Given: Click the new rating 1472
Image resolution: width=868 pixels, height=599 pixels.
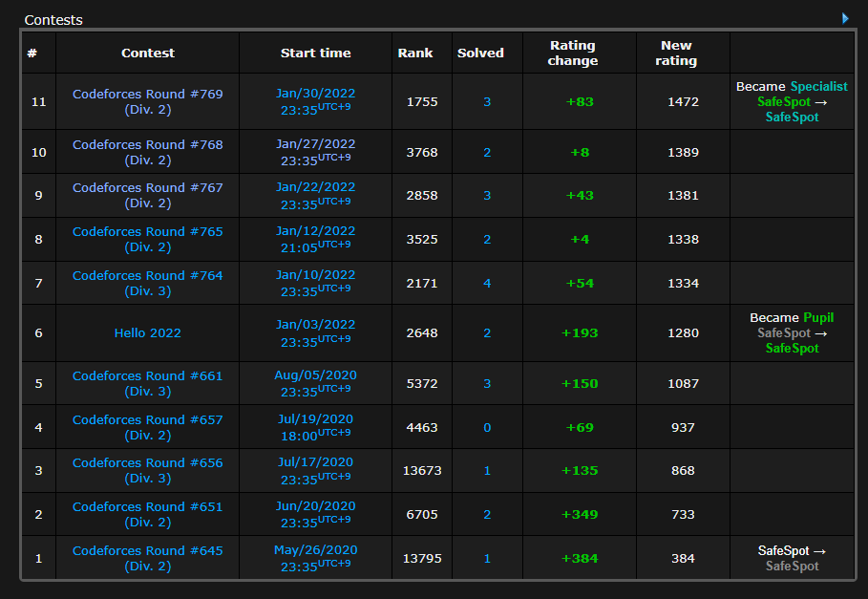Looking at the screenshot, I should (683, 102).
